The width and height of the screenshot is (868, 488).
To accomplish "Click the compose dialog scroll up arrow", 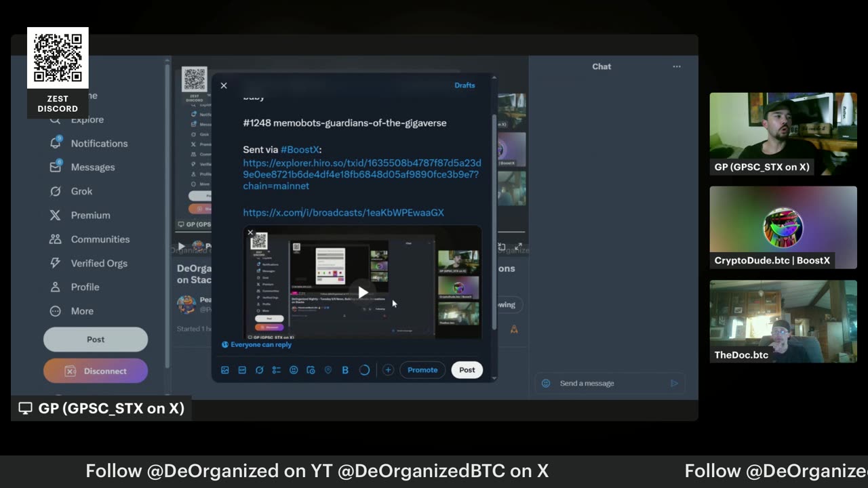I will tap(494, 78).
